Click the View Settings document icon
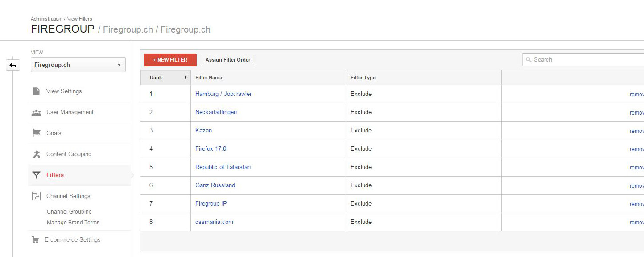This screenshot has height=272, width=644. point(37,91)
